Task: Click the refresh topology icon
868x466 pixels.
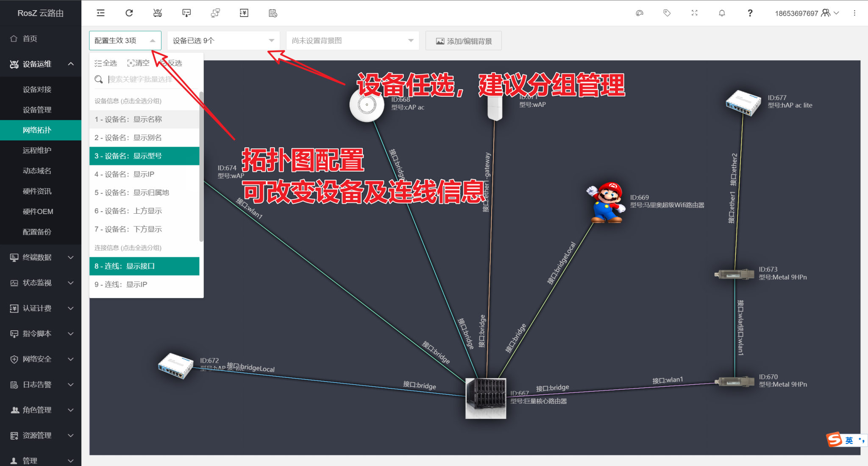Action: [x=129, y=13]
